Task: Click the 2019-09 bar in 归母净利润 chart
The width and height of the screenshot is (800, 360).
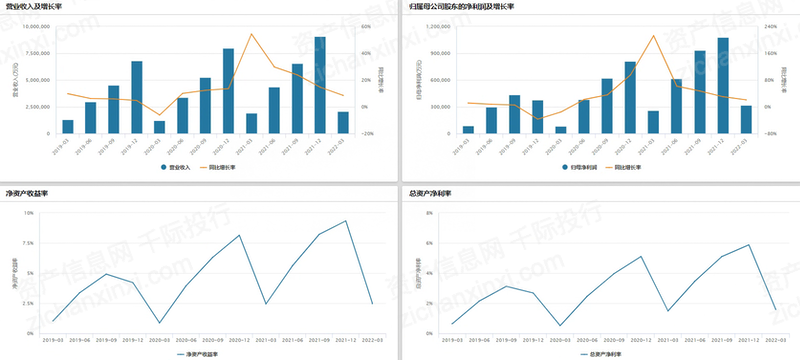Action: (x=514, y=115)
